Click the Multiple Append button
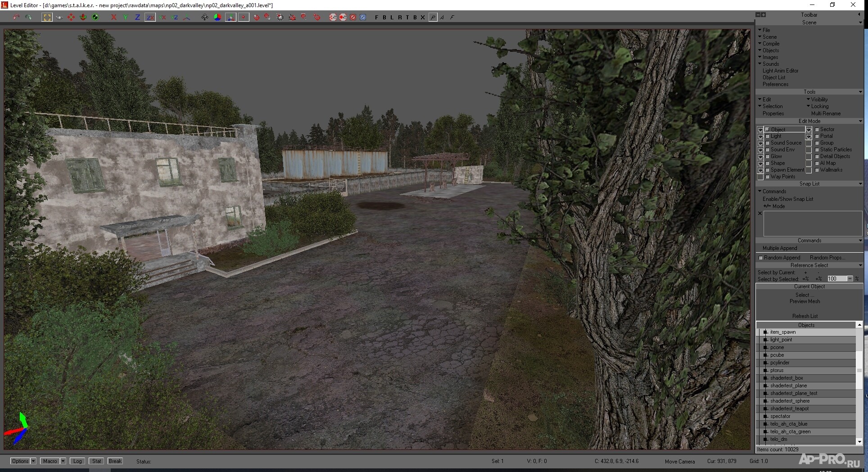 [780, 248]
